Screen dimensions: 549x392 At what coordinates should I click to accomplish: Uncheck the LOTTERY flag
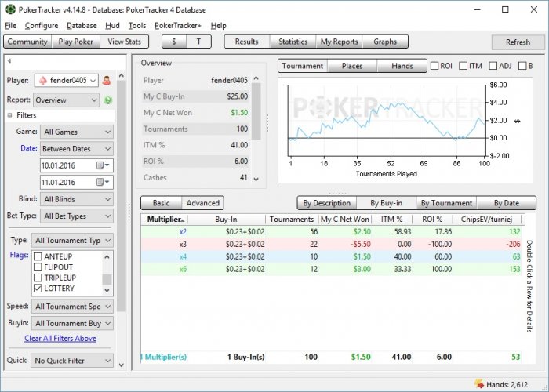[x=38, y=289]
